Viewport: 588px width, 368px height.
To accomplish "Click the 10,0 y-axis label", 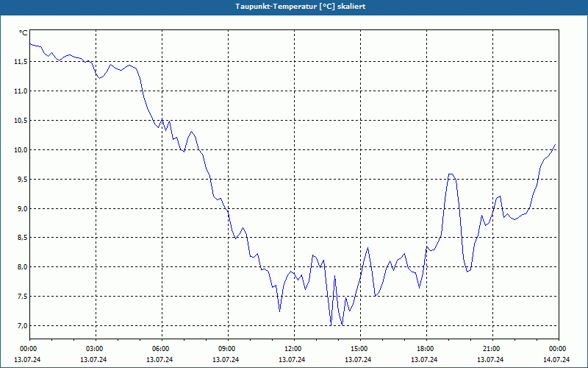I will click(x=21, y=149).
